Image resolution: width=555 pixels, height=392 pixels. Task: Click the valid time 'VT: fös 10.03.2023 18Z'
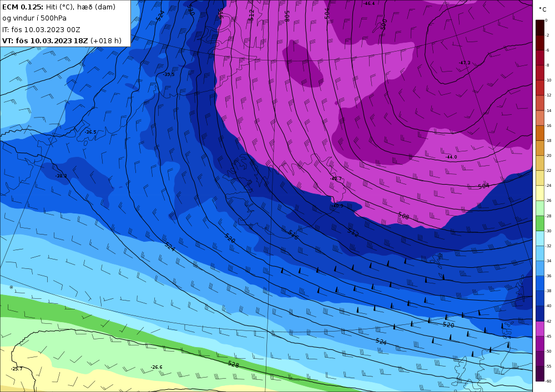pos(45,40)
